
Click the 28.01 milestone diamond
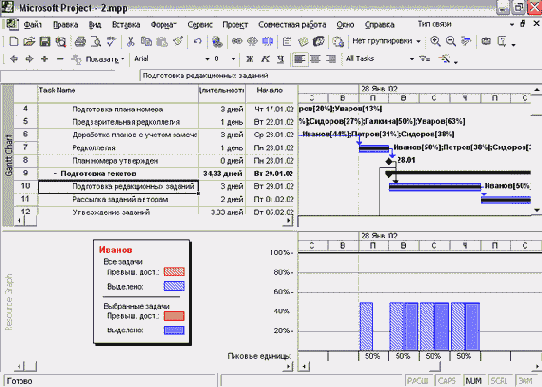pyautogui.click(x=390, y=161)
